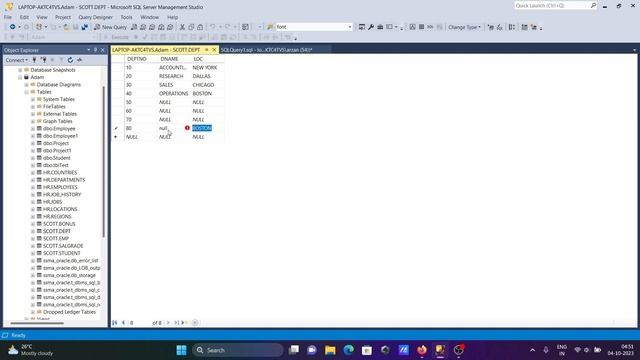Screen dimensions: 640x360
Task: Click the red error icon in row 80
Action: (187, 128)
